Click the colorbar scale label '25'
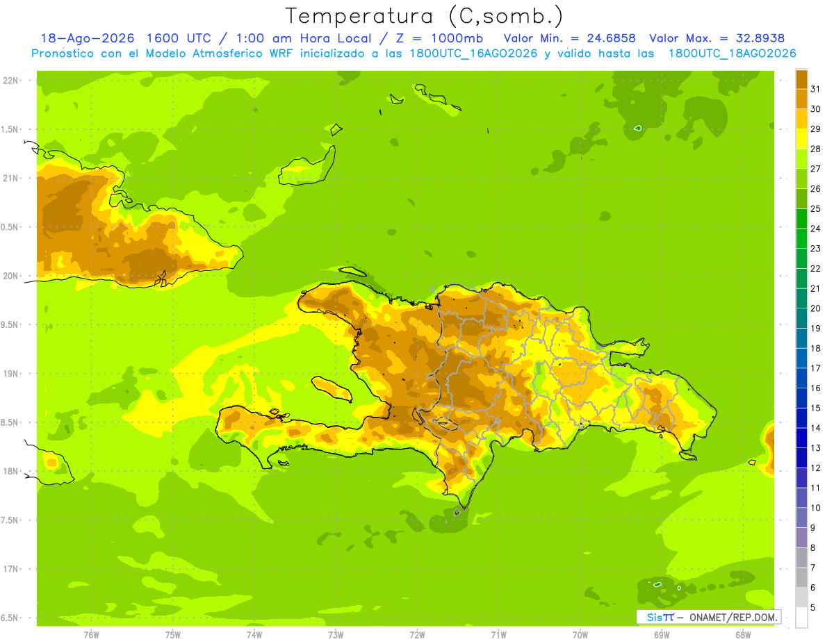The width and height of the screenshot is (834, 644). [x=816, y=208]
